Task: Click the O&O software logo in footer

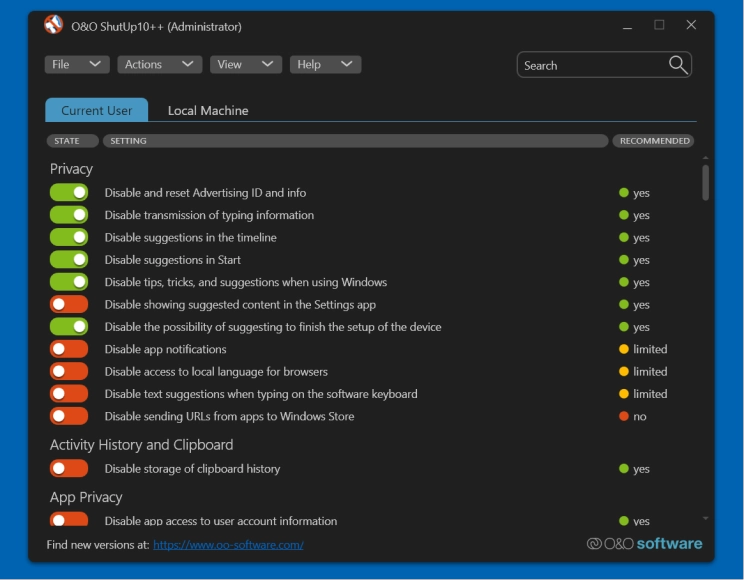Action: pyautogui.click(x=644, y=543)
